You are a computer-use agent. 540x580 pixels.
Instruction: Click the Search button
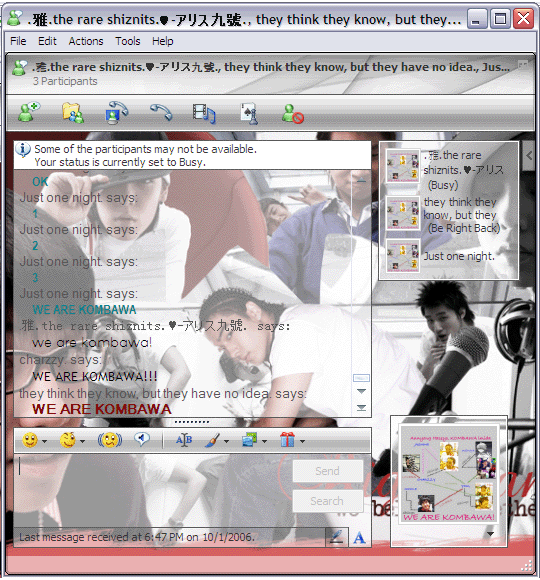click(x=327, y=501)
